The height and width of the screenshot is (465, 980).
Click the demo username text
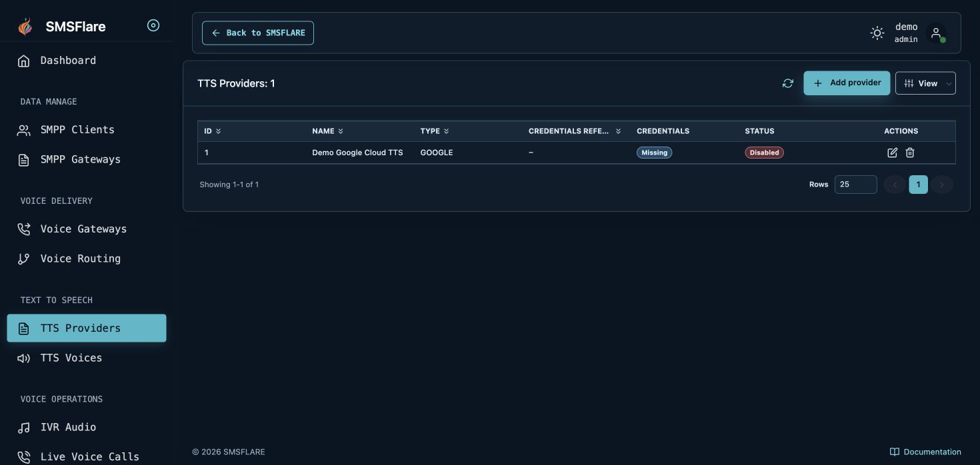[906, 27]
